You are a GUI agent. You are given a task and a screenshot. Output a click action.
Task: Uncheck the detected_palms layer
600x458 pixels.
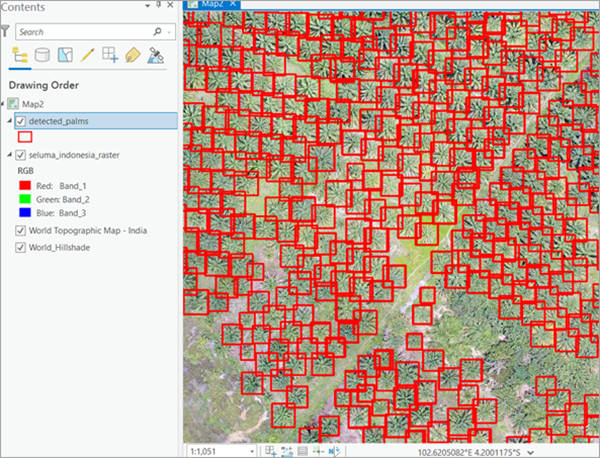tap(22, 121)
